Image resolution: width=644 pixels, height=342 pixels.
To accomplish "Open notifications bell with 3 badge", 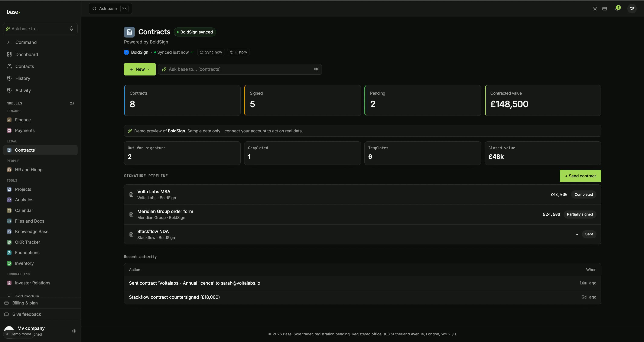I will (x=617, y=9).
